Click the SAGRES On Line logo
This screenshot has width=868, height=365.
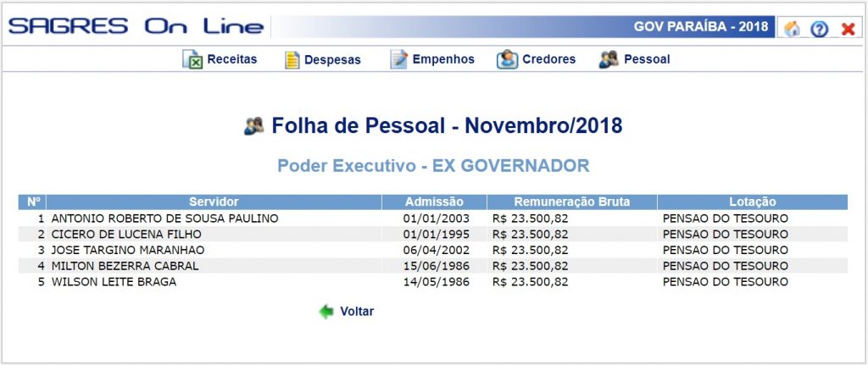coord(136,26)
